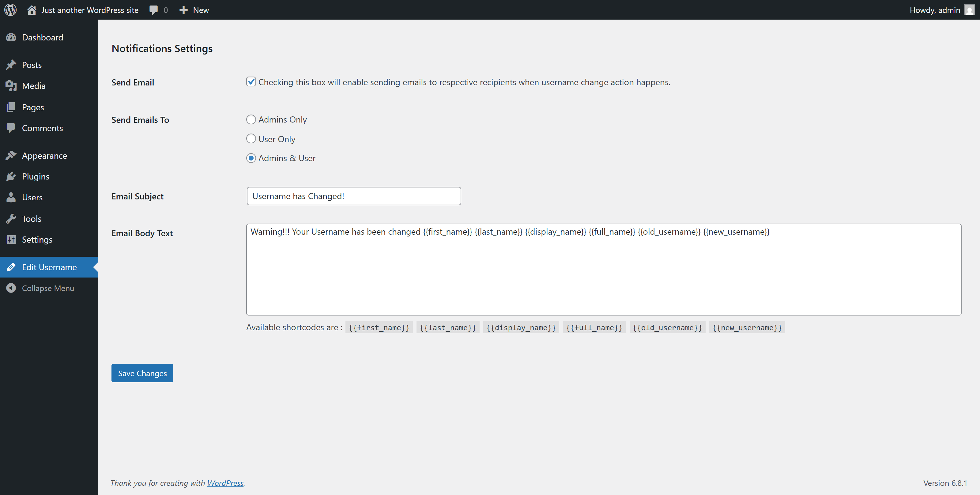Click the home site icon
980x495 pixels.
click(x=32, y=10)
